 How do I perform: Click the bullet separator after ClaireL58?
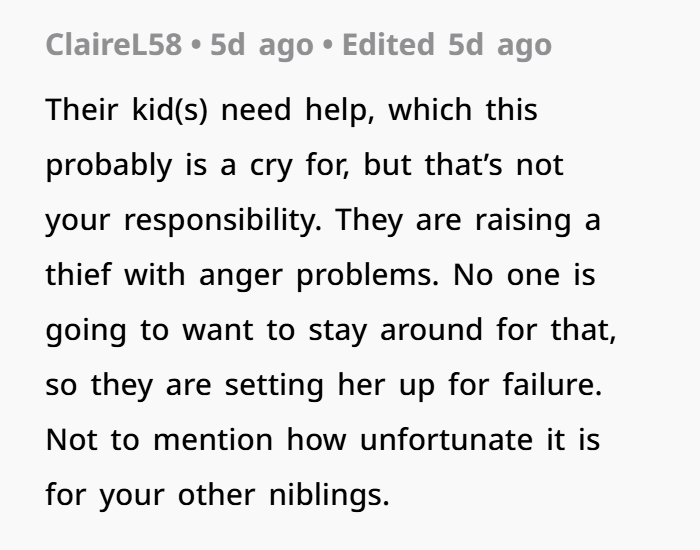pos(196,46)
